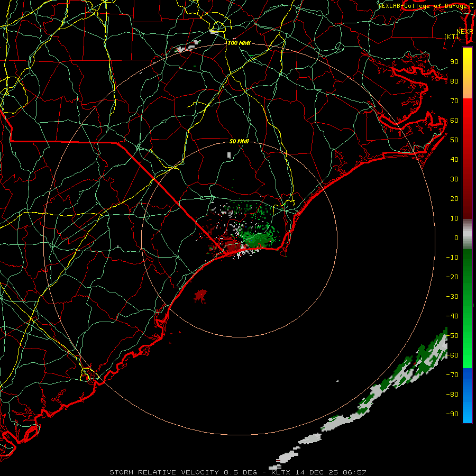This screenshot has width=476, height=476.
Task: Click the -10 value on velocity scale
Action: coord(452,258)
